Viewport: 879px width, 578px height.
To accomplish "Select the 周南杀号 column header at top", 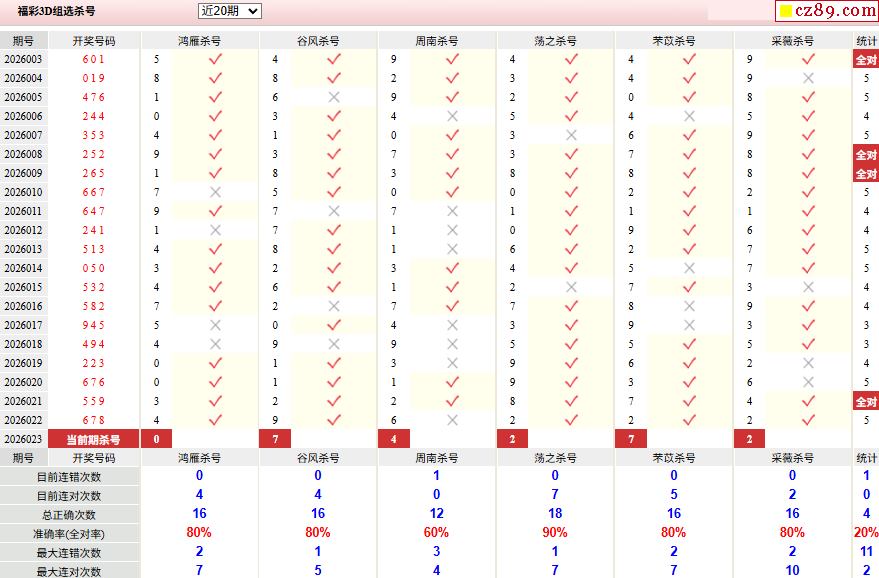I will coord(437,41).
